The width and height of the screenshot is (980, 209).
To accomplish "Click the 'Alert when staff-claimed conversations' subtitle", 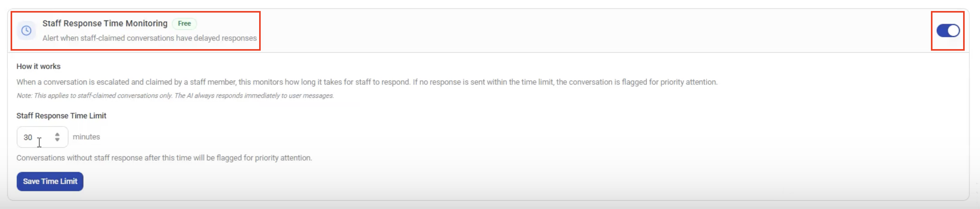I will pyautogui.click(x=149, y=38).
